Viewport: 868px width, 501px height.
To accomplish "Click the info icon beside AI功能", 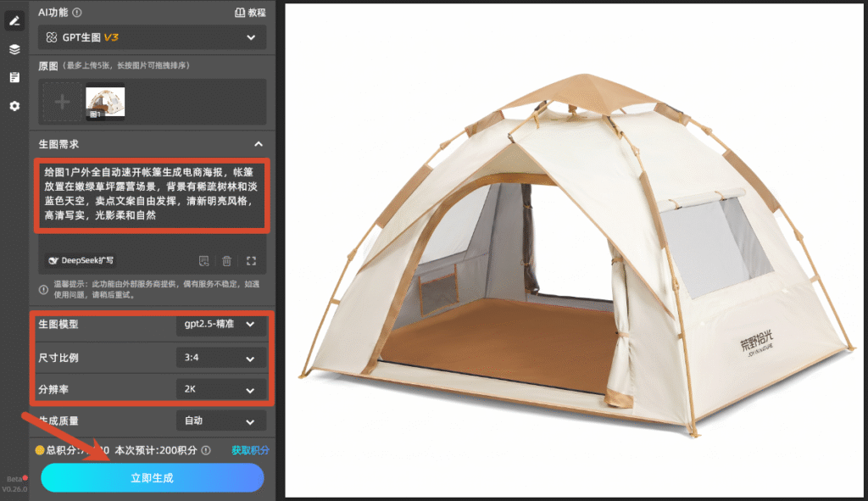I will [x=77, y=12].
